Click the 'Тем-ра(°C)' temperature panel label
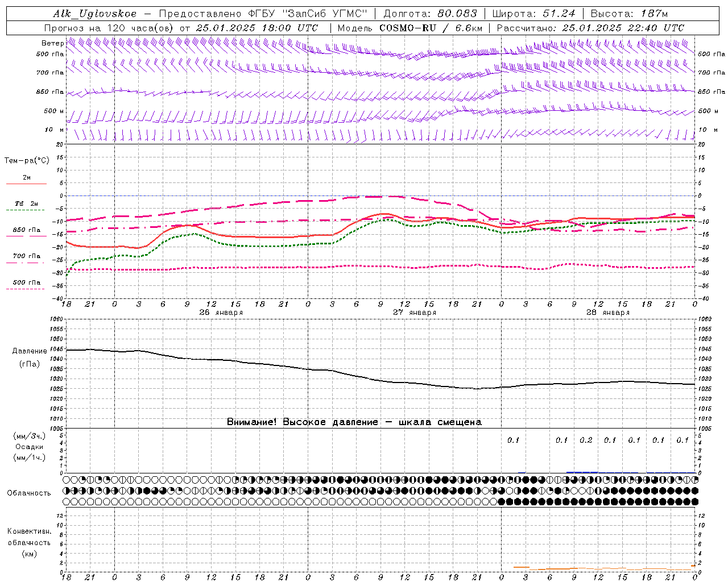 coord(27,161)
